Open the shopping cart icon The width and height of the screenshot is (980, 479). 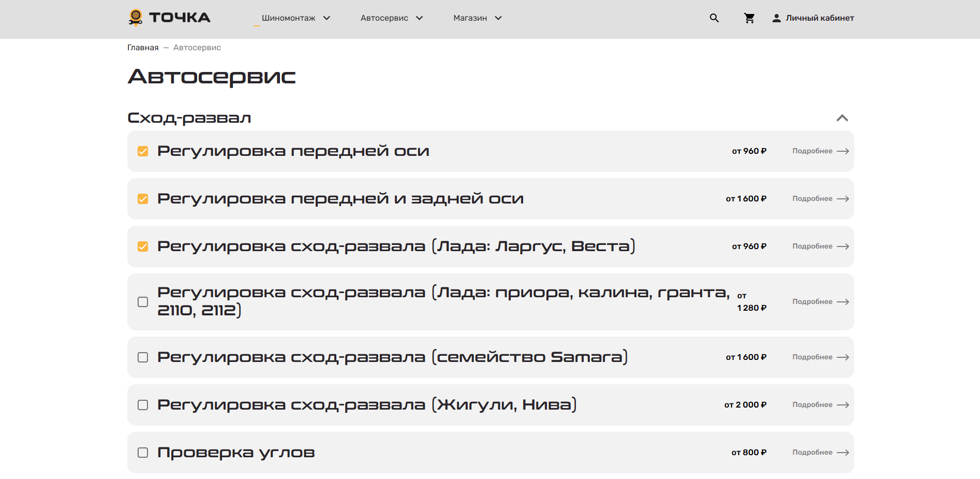pyautogui.click(x=749, y=18)
